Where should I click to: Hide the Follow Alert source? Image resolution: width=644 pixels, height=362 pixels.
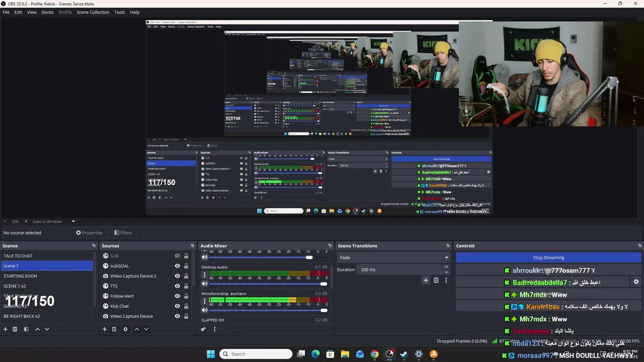(177, 296)
